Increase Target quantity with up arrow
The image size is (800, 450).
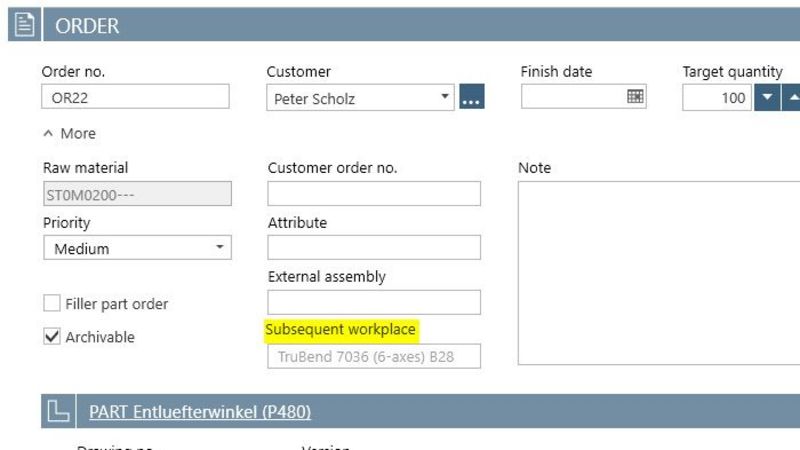click(792, 97)
